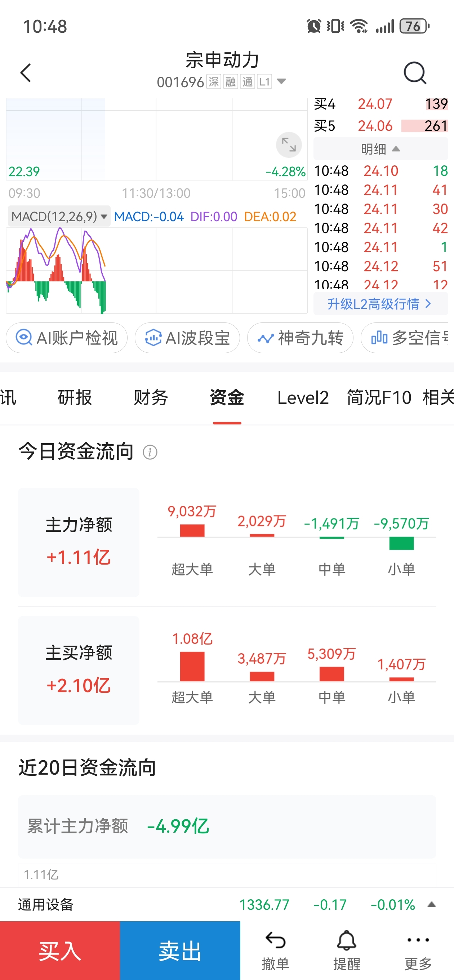
Task: Tap the Wi-Fi status icon
Action: coord(359,26)
